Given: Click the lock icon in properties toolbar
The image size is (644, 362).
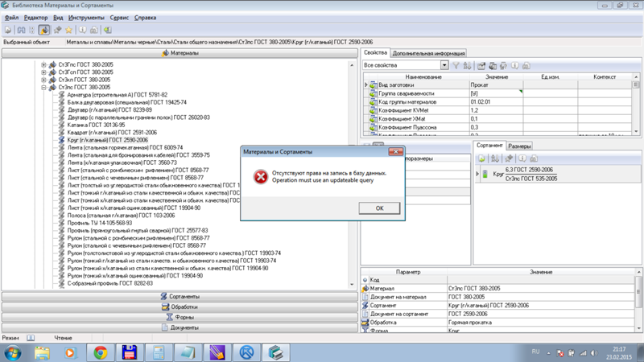Looking at the screenshot, I should [x=526, y=66].
